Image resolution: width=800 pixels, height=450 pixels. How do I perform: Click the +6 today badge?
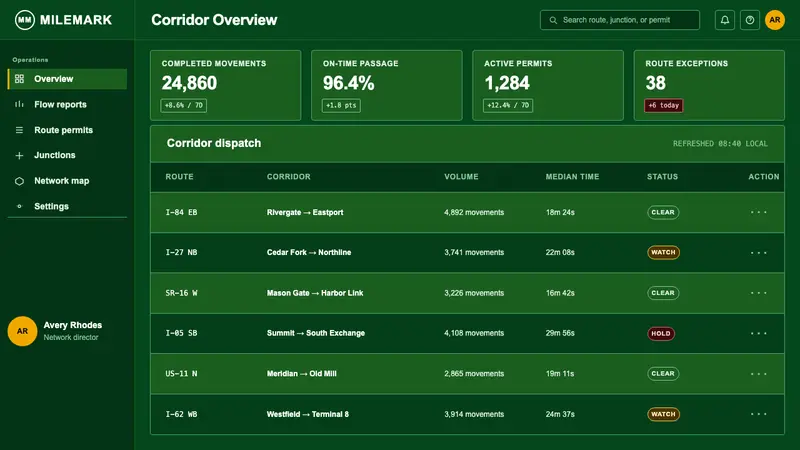coord(663,106)
